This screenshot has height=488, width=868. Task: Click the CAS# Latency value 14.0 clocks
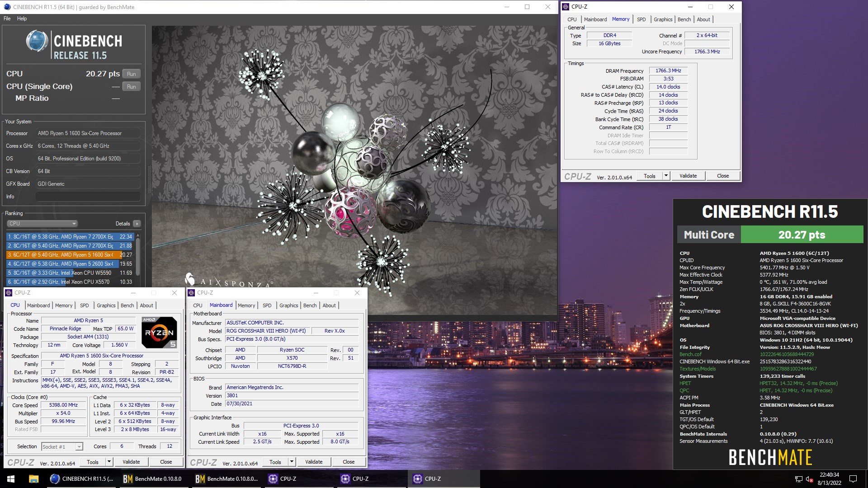[668, 87]
